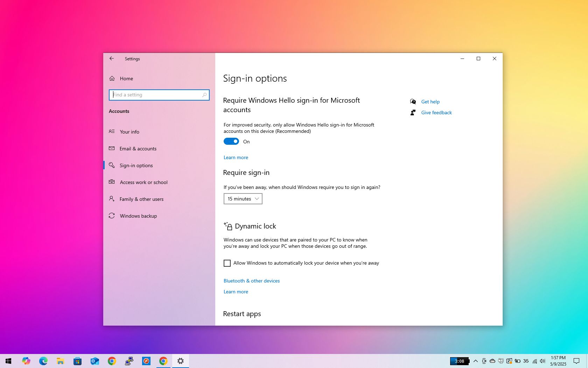Screen dimensions: 588x368
Task: Open Your info from the sidebar
Action: 129,132
